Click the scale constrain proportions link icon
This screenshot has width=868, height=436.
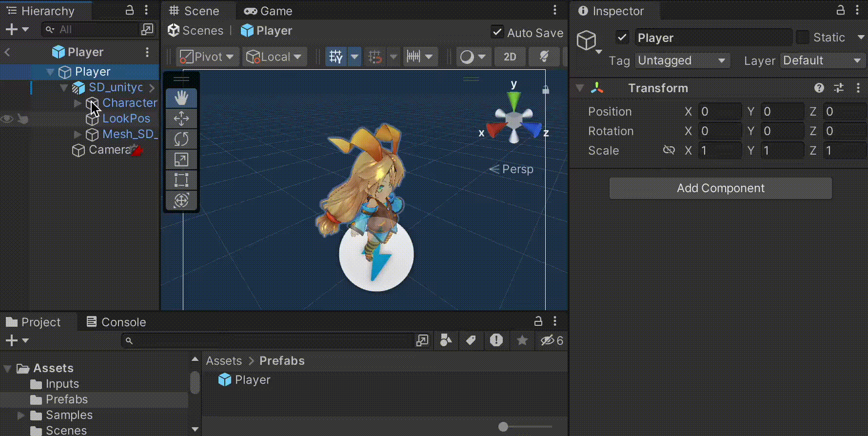669,150
